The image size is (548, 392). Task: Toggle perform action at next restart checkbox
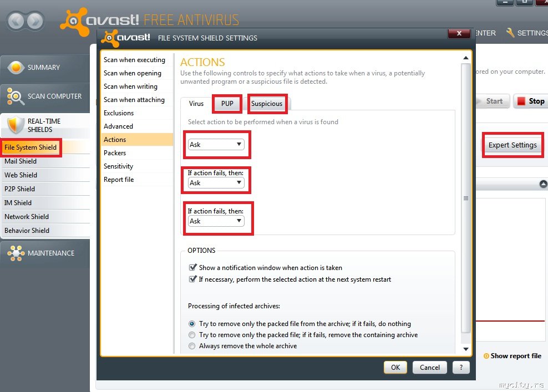tap(192, 279)
